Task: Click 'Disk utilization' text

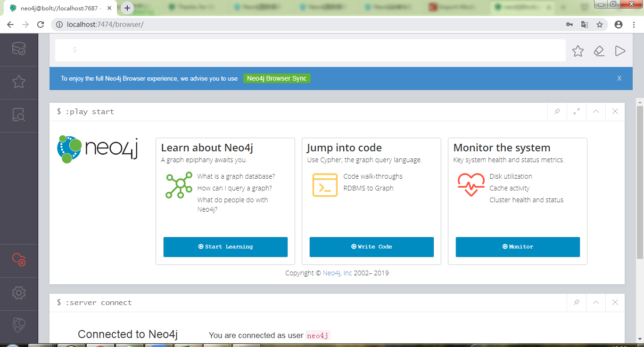Action: [x=511, y=176]
